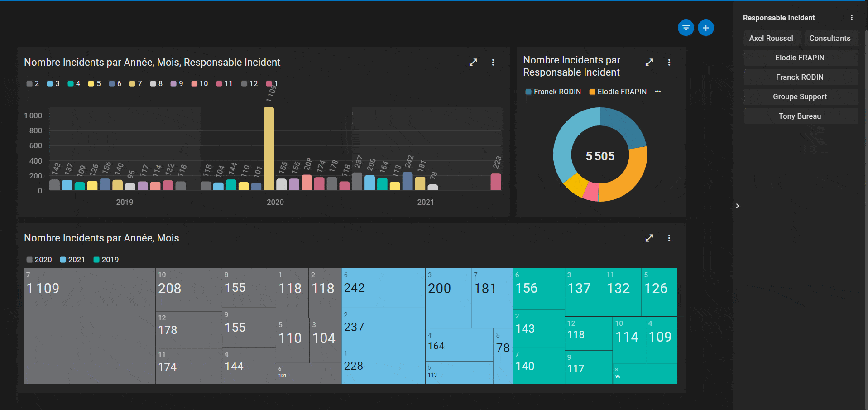868x410 pixels.
Task: Click the blue filter icon button
Action: pos(686,28)
